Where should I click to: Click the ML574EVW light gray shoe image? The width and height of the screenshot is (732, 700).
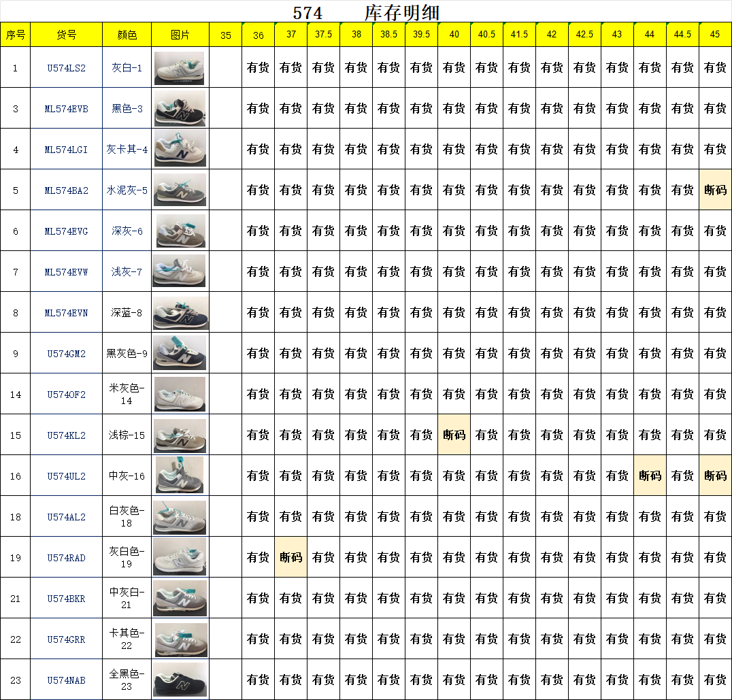179,271
